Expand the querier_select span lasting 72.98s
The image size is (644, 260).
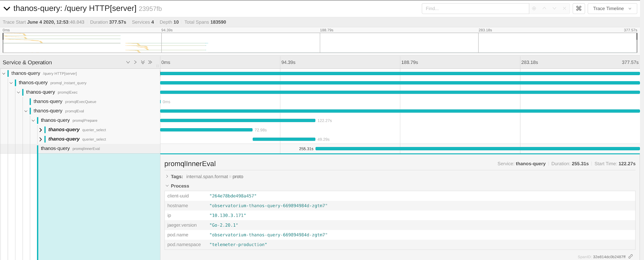[41, 130]
